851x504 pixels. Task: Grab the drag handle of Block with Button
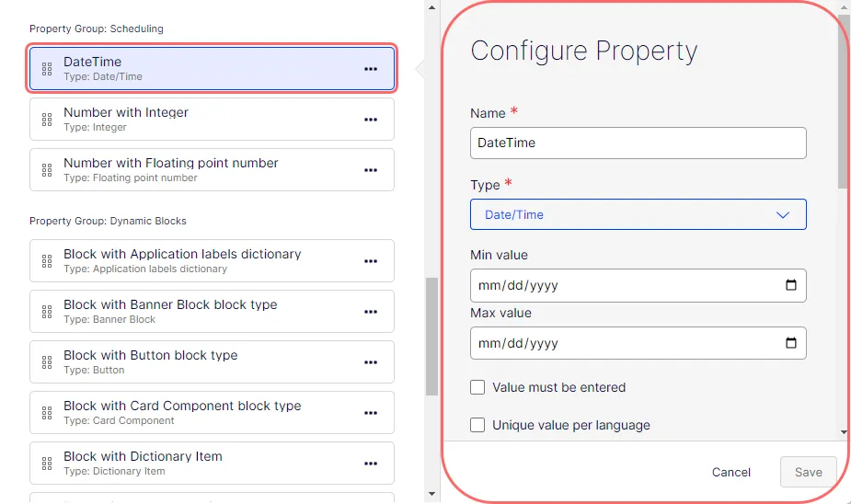tap(47, 362)
